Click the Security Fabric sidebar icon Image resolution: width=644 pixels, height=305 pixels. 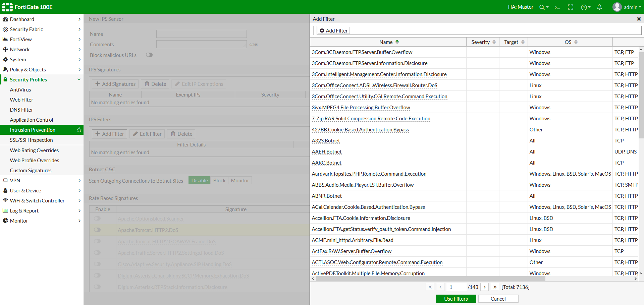tap(5, 29)
